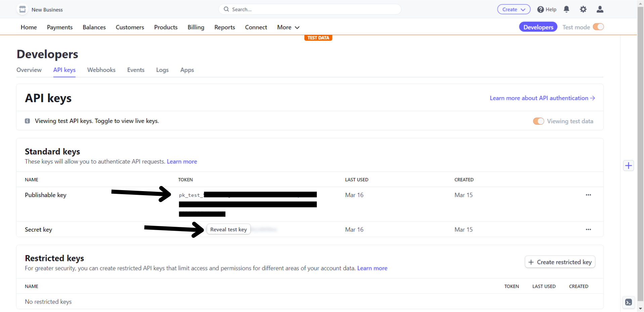Click the page vertical scrollbar
Image resolution: width=644 pixels, height=312 pixels.
point(640,151)
